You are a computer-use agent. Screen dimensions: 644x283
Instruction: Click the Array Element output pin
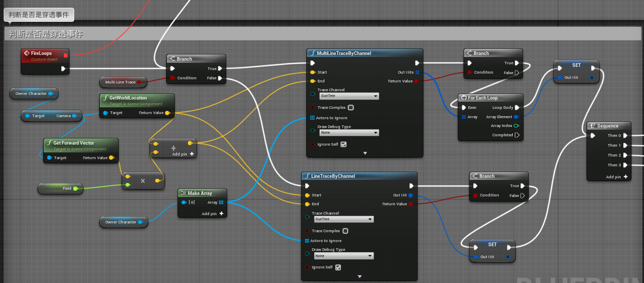click(x=517, y=117)
